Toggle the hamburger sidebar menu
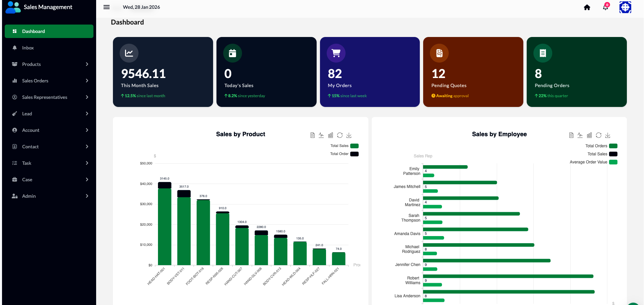644x305 pixels. [107, 7]
